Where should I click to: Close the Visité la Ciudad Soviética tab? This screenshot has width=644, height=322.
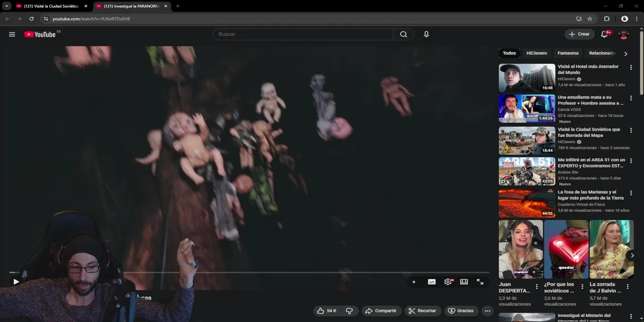[86, 6]
